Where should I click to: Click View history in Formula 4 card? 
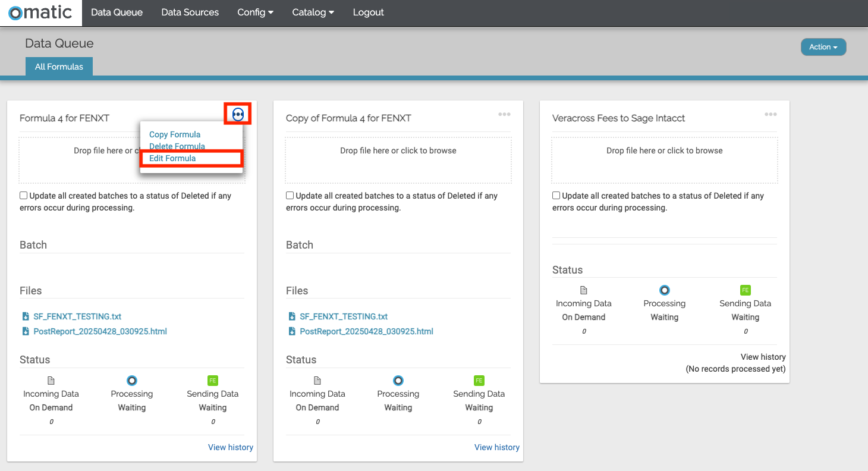[x=231, y=447]
